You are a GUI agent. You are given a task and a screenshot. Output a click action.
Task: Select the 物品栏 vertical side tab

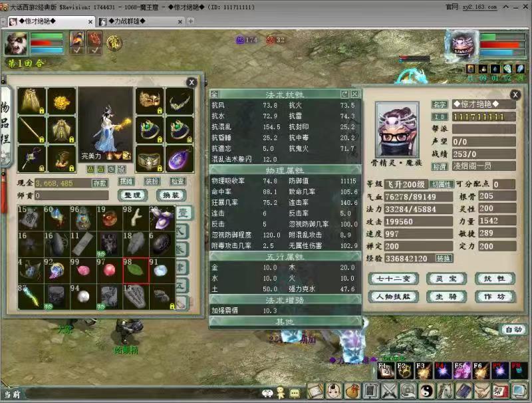tap(6, 127)
